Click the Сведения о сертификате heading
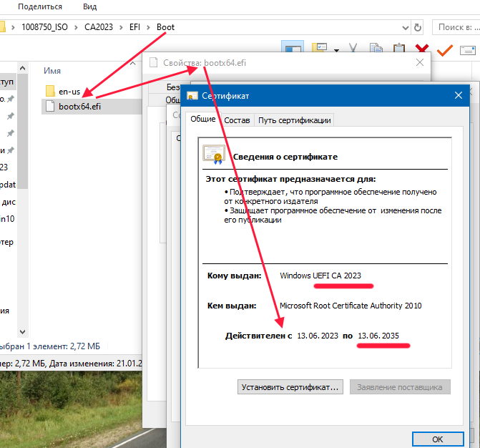This screenshot has height=448, width=480. pyautogui.click(x=285, y=157)
